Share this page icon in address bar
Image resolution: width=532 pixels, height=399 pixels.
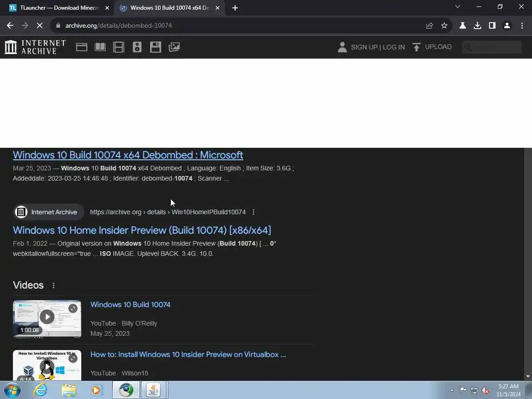[429, 25]
